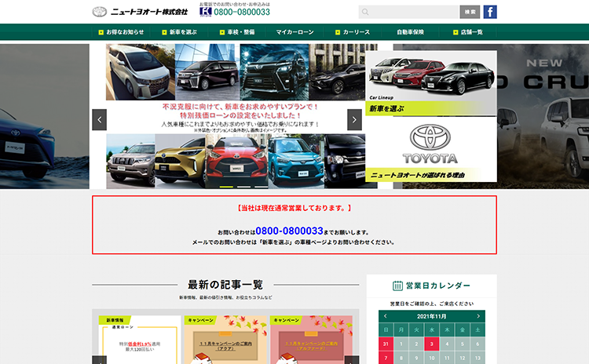
Task: Open the 新車情報 article card
Action: (x=140, y=340)
